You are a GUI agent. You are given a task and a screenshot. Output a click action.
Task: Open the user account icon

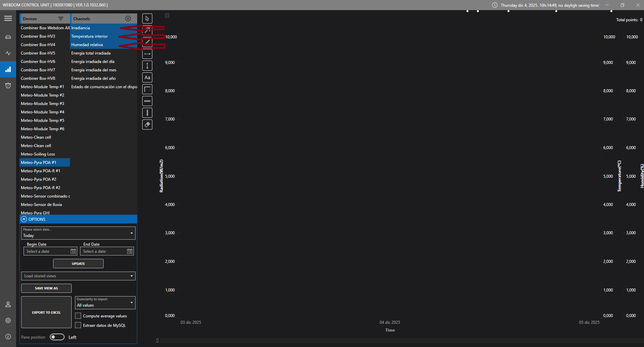click(8, 304)
